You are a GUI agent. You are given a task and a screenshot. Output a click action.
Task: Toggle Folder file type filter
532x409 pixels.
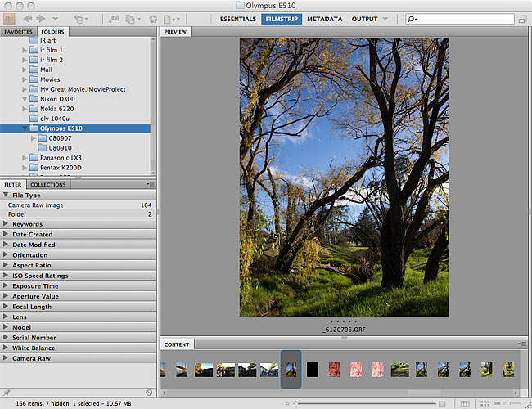click(17, 214)
